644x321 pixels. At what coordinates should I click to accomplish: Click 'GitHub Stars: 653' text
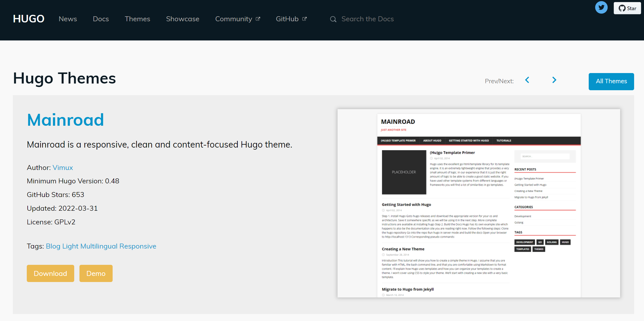click(x=56, y=195)
